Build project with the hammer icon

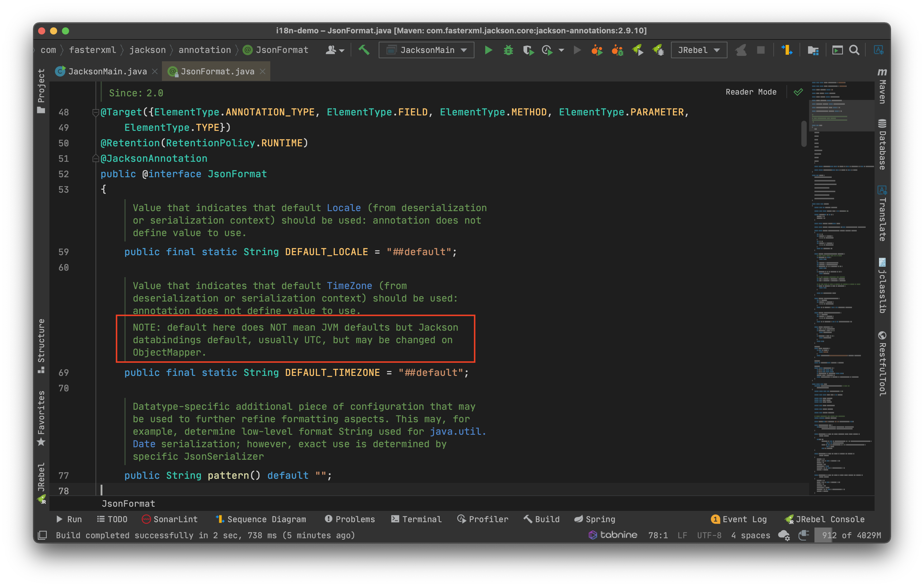[x=364, y=50]
